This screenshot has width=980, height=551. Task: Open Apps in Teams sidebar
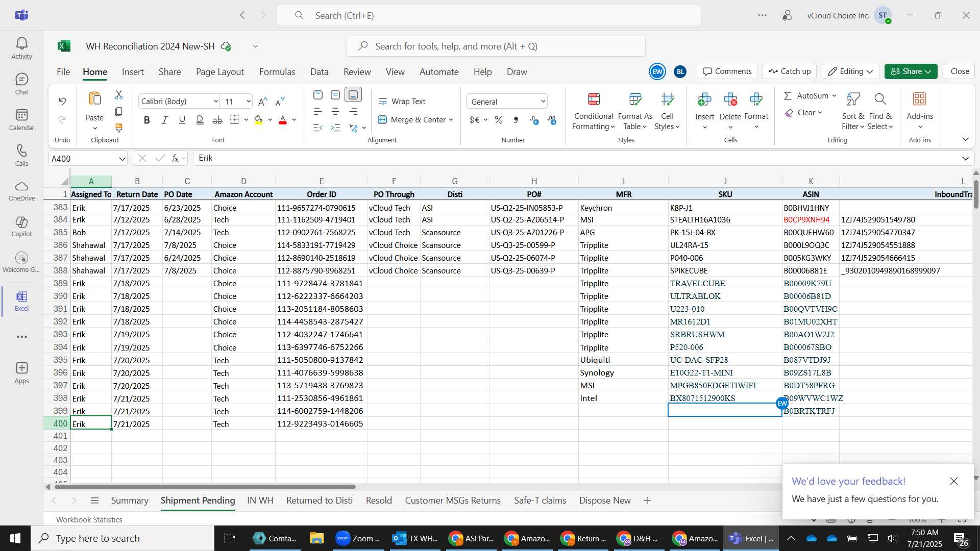[21, 373]
